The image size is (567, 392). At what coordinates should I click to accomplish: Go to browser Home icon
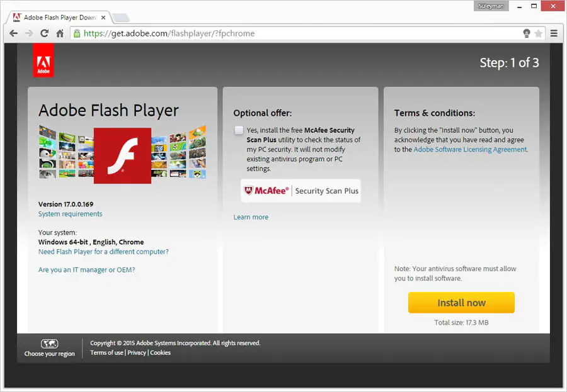[60, 33]
